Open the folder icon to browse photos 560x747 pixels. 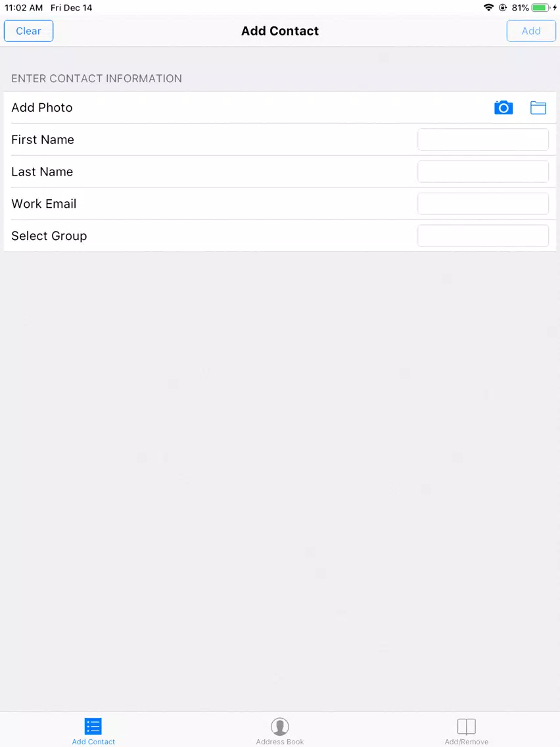pyautogui.click(x=538, y=108)
